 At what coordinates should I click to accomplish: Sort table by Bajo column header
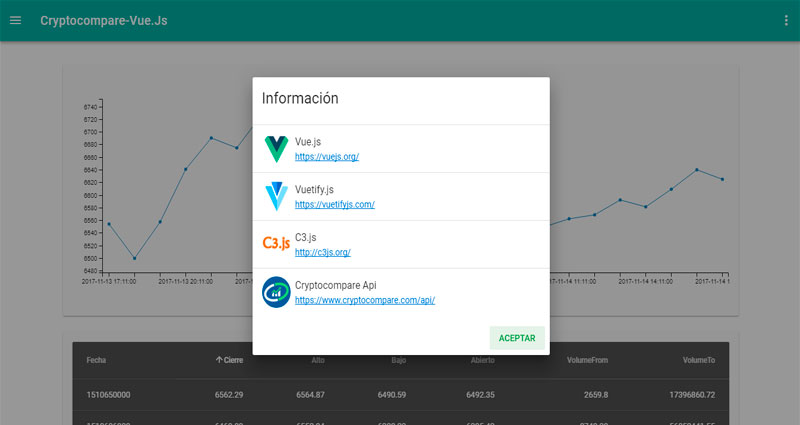(398, 360)
